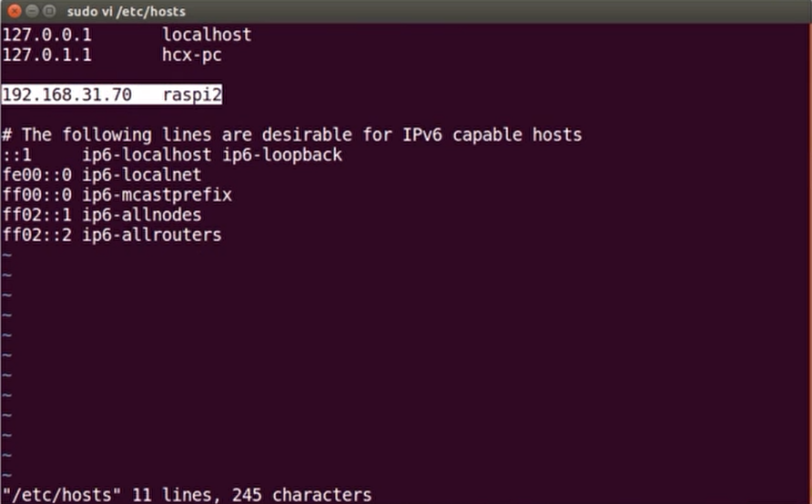Click the "/etc/hosts" status line at bottom

[186, 494]
